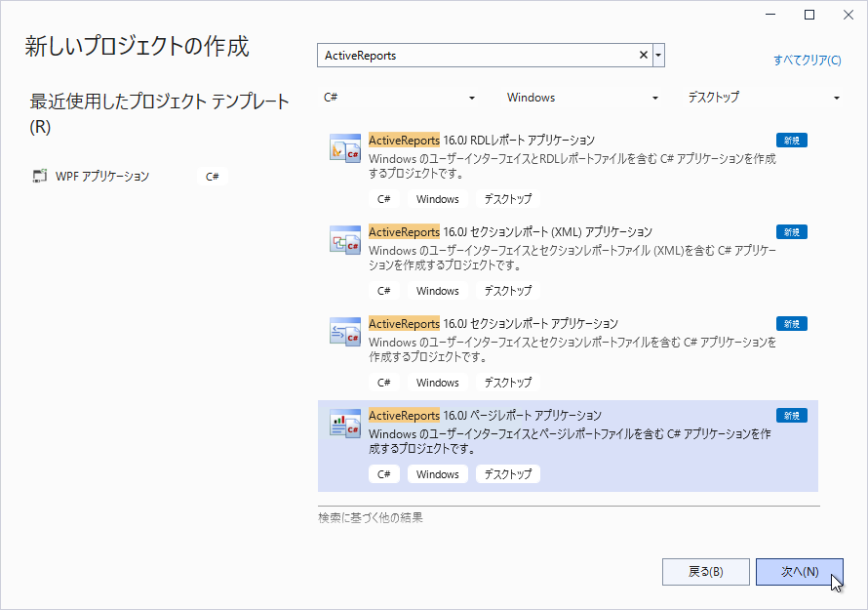868x610 pixels.
Task: Click the 戻る(B) button
Action: 705,572
